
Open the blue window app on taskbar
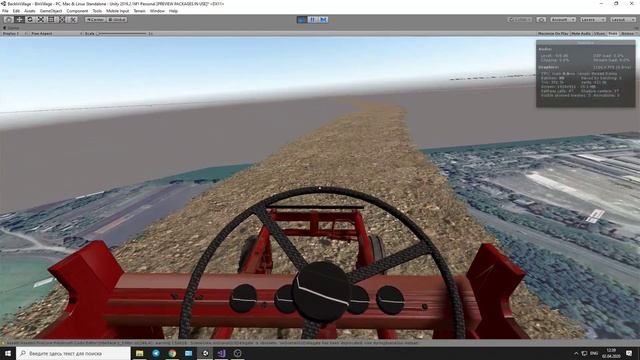pyautogui.click(x=189, y=353)
